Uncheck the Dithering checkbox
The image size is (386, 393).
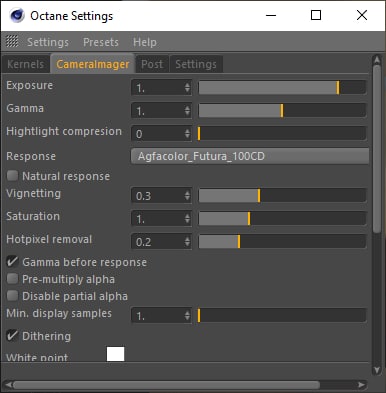(x=12, y=336)
